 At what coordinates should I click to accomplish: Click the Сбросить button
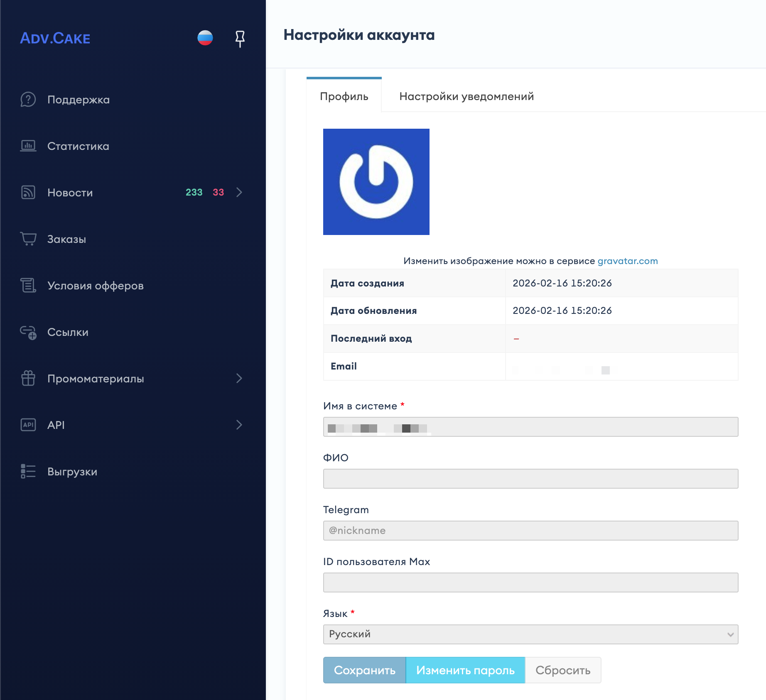tap(563, 670)
